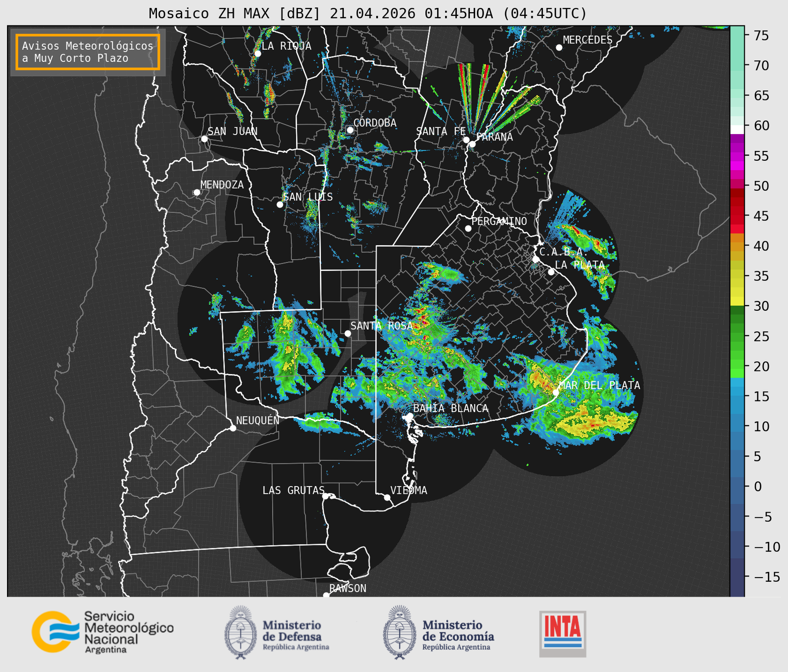Image resolution: width=788 pixels, height=672 pixels.
Task: Click the Mar del Plata city marker
Action: point(556,393)
